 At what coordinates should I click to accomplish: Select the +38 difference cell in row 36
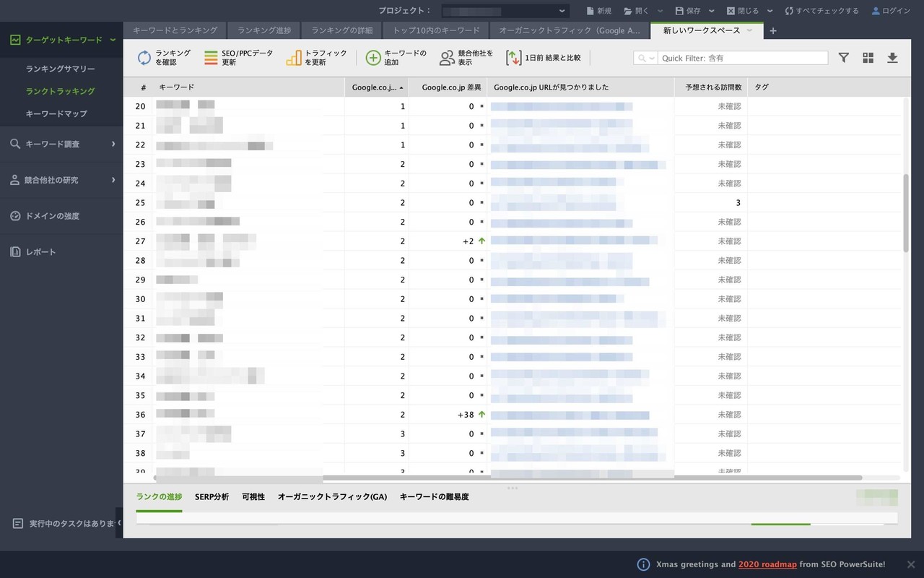click(448, 415)
